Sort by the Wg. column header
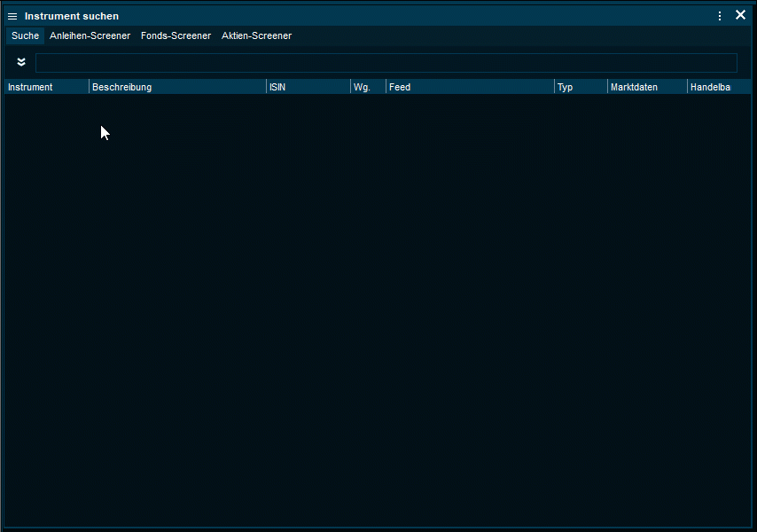 pyautogui.click(x=362, y=87)
